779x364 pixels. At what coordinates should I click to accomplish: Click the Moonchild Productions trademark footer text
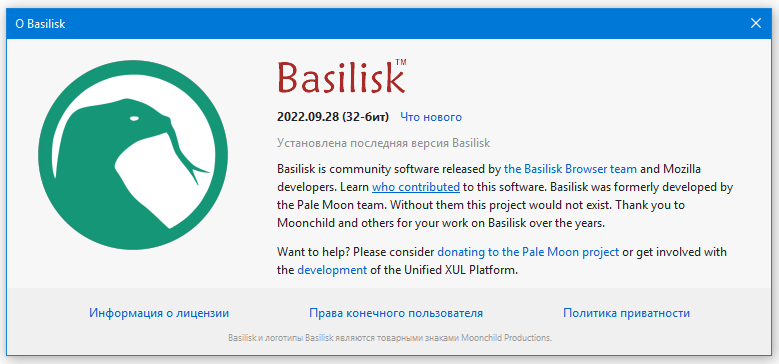point(390,338)
